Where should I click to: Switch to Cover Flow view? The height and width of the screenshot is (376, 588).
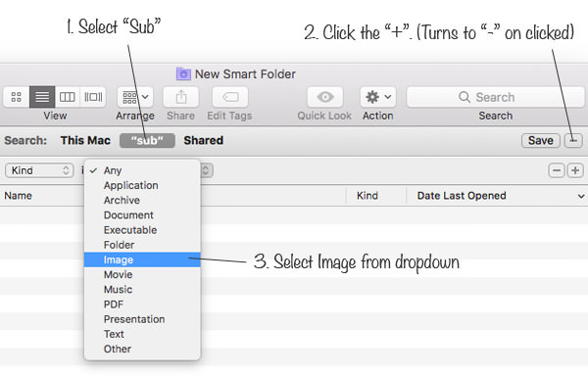point(93,97)
